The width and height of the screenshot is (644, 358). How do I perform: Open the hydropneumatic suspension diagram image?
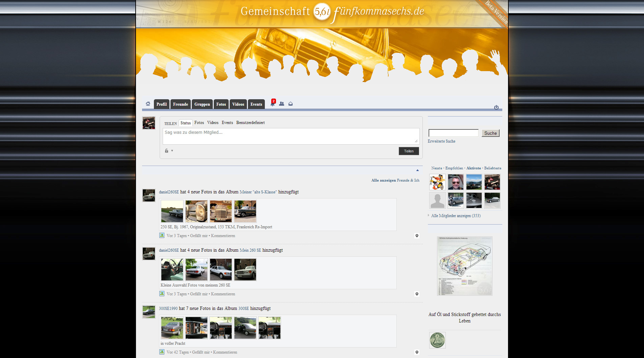[x=464, y=266]
